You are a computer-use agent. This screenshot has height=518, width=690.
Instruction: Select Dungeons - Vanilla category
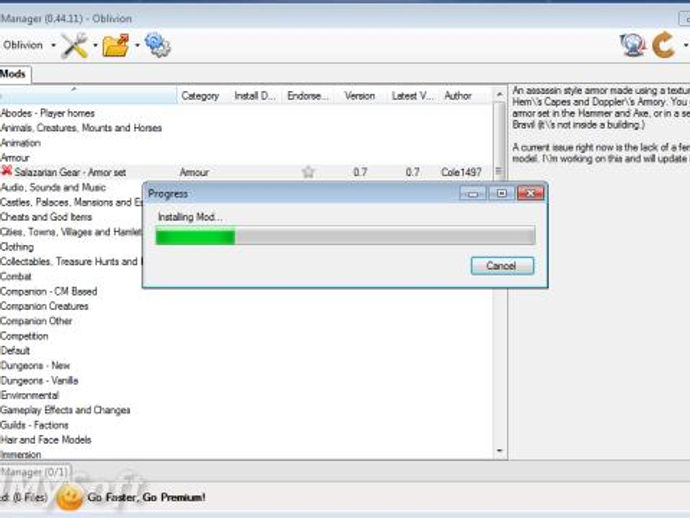[x=39, y=381]
